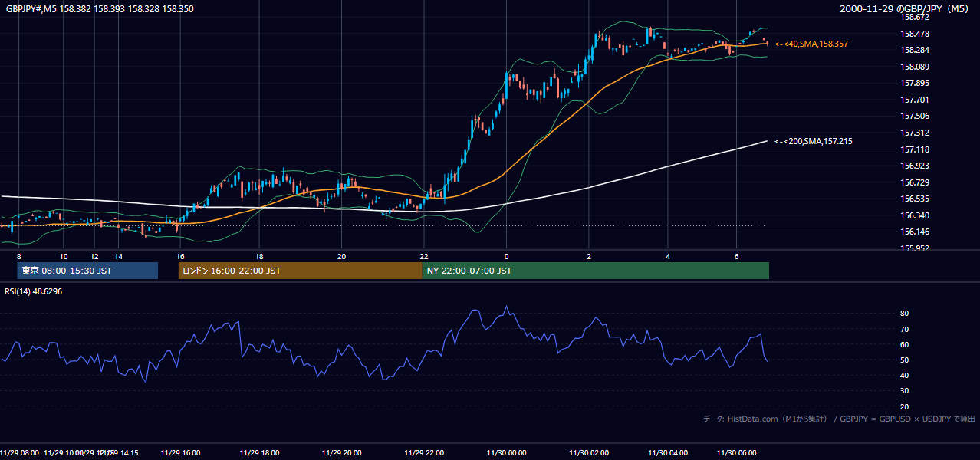Click RSI scale level 60
980x460 pixels.
[x=904, y=344]
